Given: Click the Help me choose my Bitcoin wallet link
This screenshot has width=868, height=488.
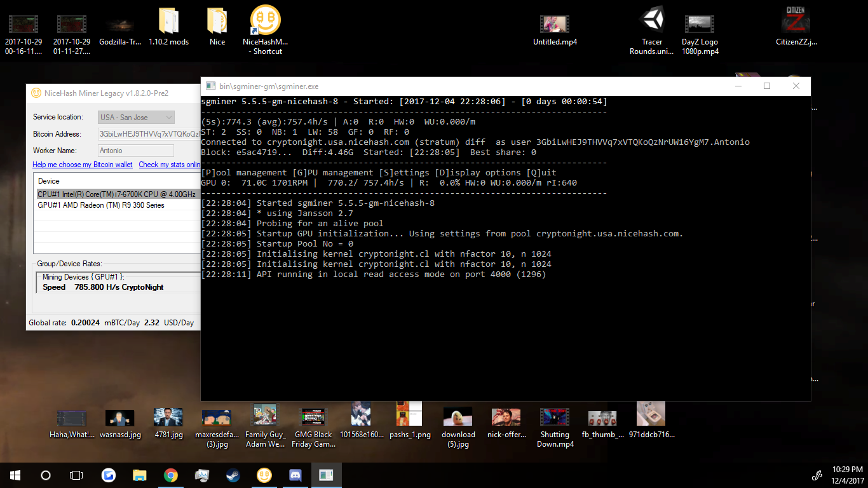Looking at the screenshot, I should [82, 165].
